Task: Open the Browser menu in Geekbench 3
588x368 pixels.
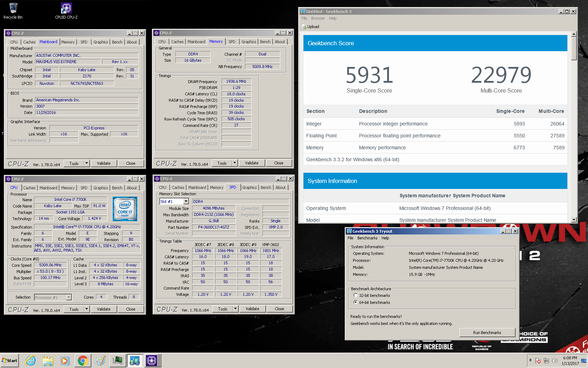Action: (x=318, y=19)
